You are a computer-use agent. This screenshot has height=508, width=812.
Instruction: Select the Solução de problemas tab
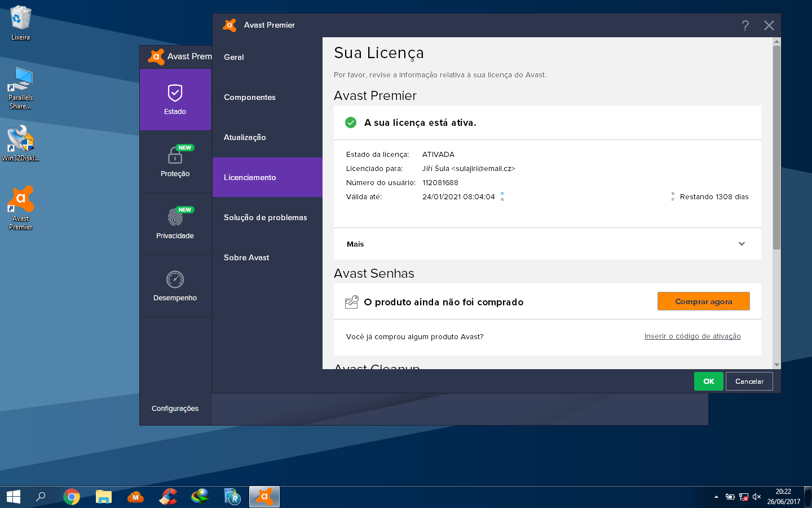267,217
